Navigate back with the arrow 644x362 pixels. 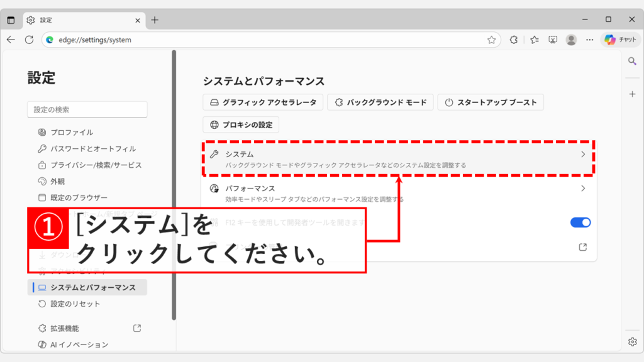11,39
